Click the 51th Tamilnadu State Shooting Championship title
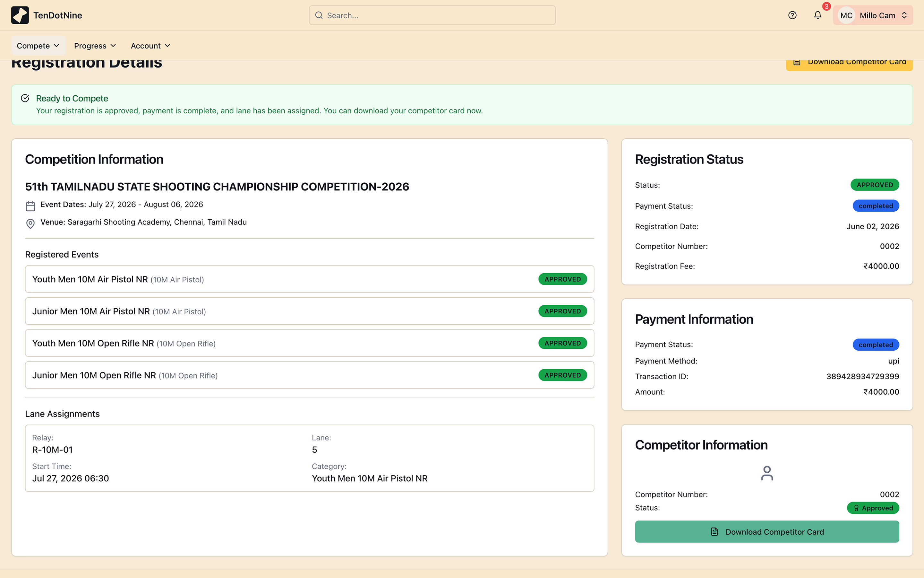The image size is (924, 578). point(217,187)
